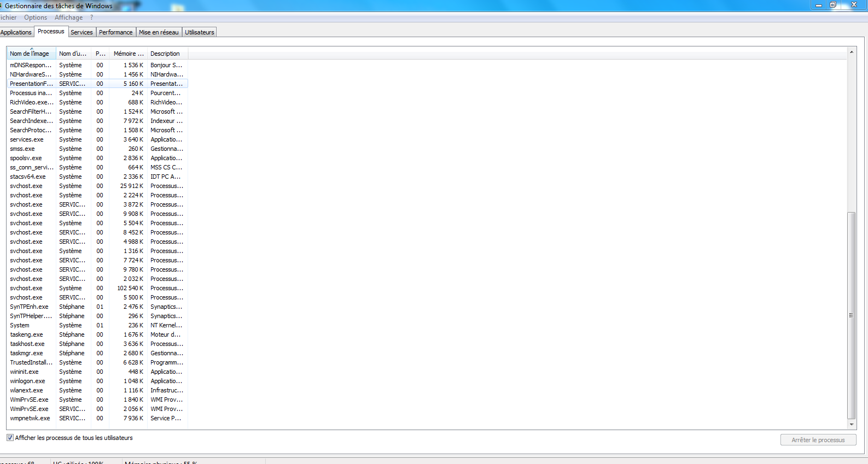Minimize the Task Manager window
The height and width of the screenshot is (464, 868).
point(818,5)
